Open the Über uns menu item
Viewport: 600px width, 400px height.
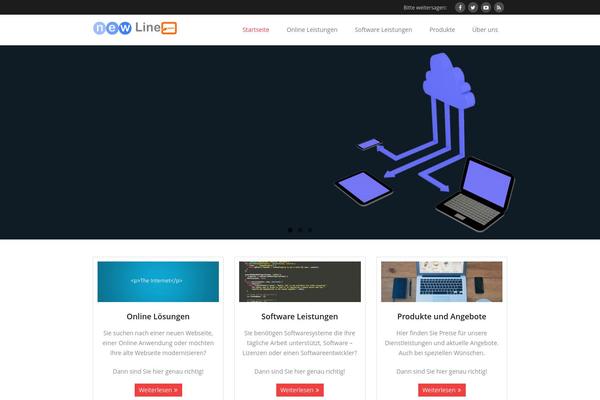point(485,29)
